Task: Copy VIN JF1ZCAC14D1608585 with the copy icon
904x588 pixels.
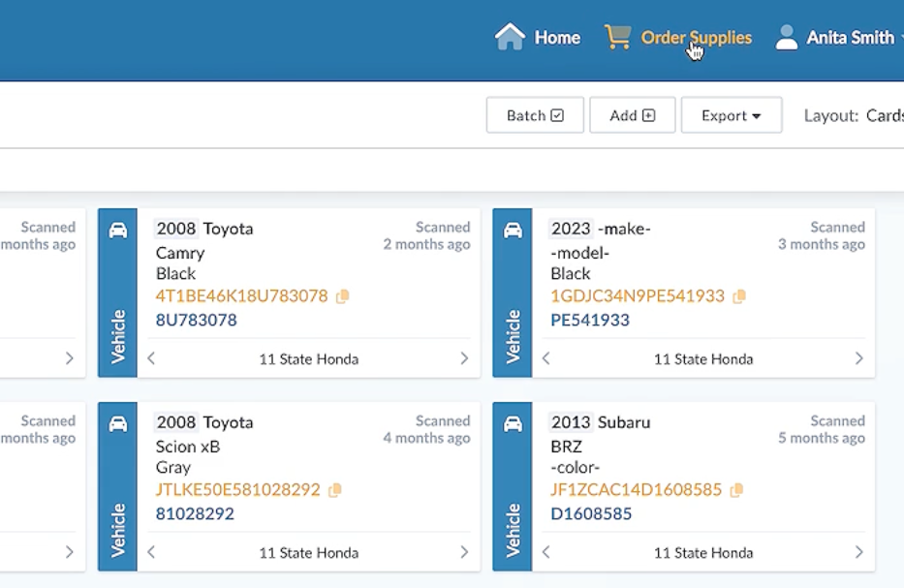Action: 736,490
